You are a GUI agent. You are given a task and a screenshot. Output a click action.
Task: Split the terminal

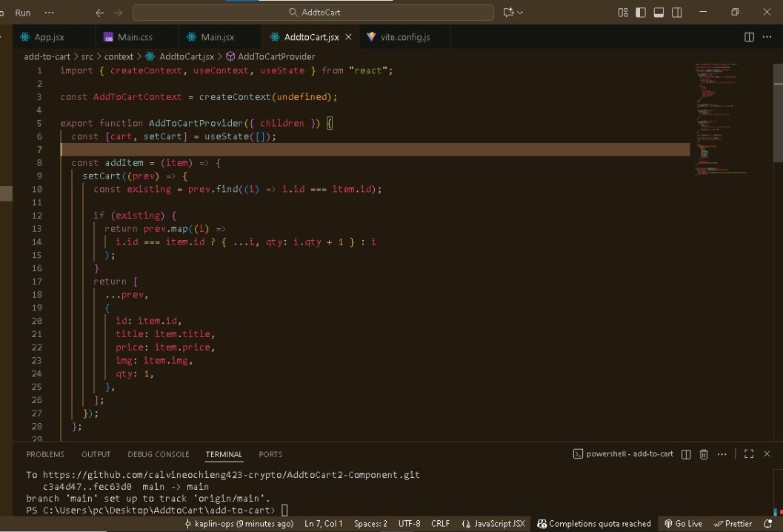coord(686,454)
